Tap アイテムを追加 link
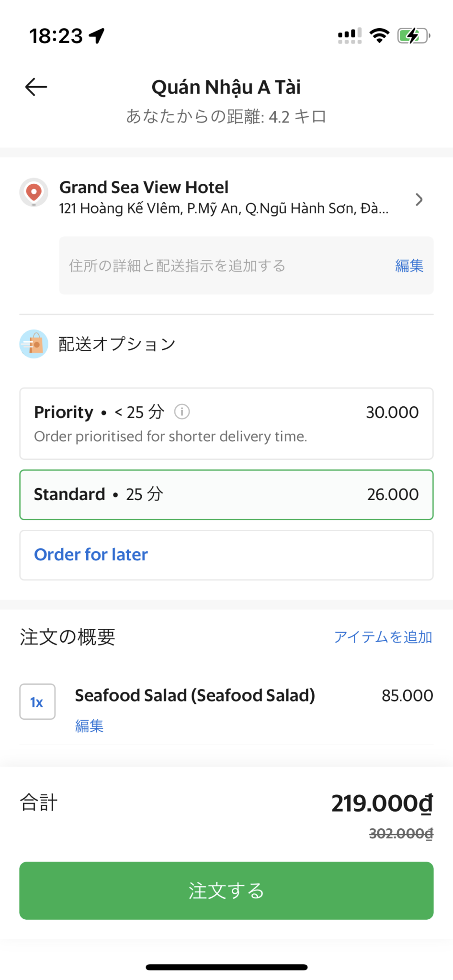Viewport: 453px width, 980px height. [383, 637]
